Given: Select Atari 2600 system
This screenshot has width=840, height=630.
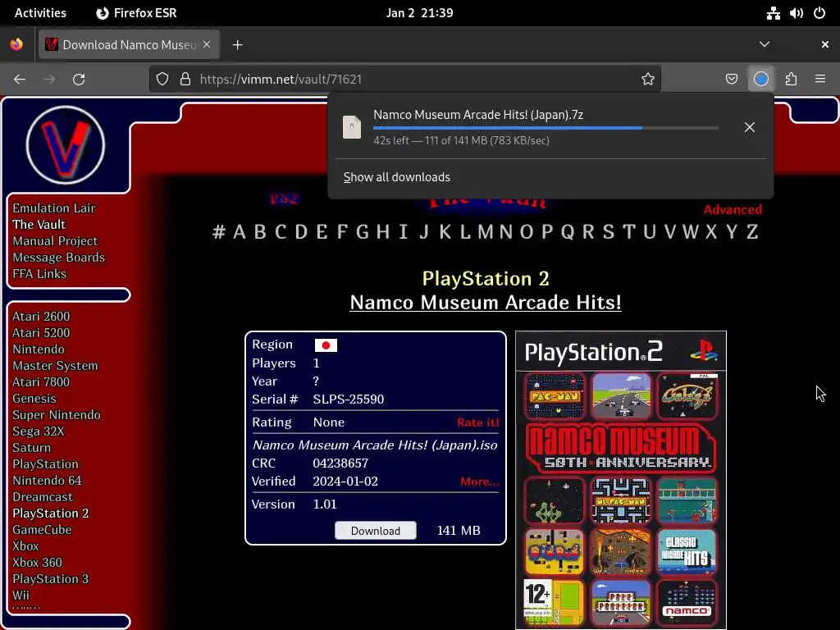Looking at the screenshot, I should coord(41,317).
